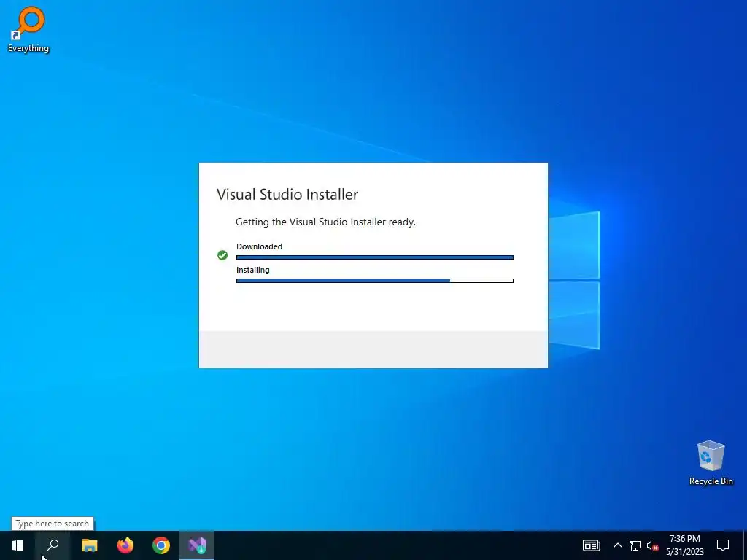Open the network status tray icon

(x=635, y=545)
